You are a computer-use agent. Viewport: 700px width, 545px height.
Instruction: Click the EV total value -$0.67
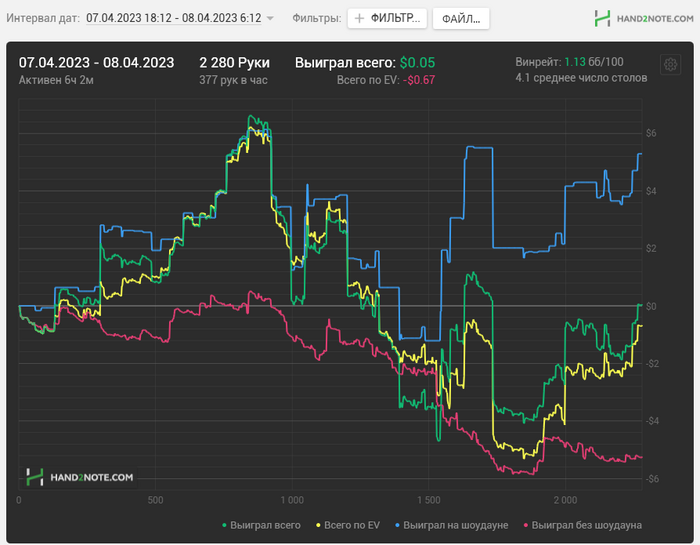419,80
